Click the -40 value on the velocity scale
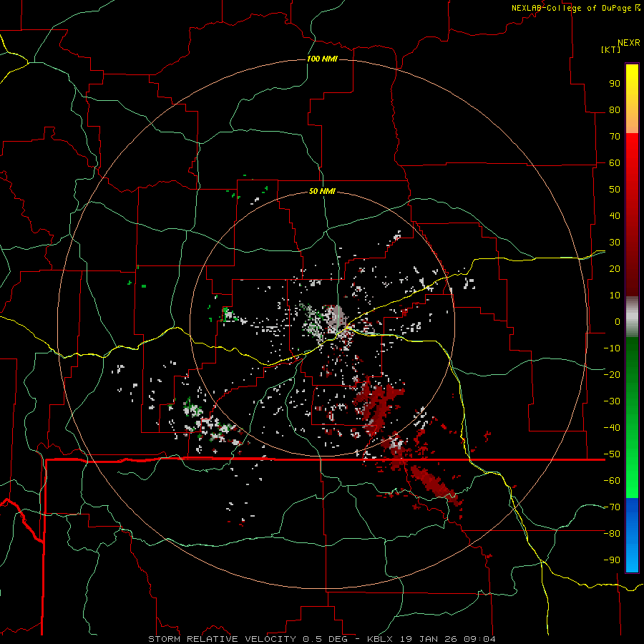644x644 pixels. click(x=612, y=428)
